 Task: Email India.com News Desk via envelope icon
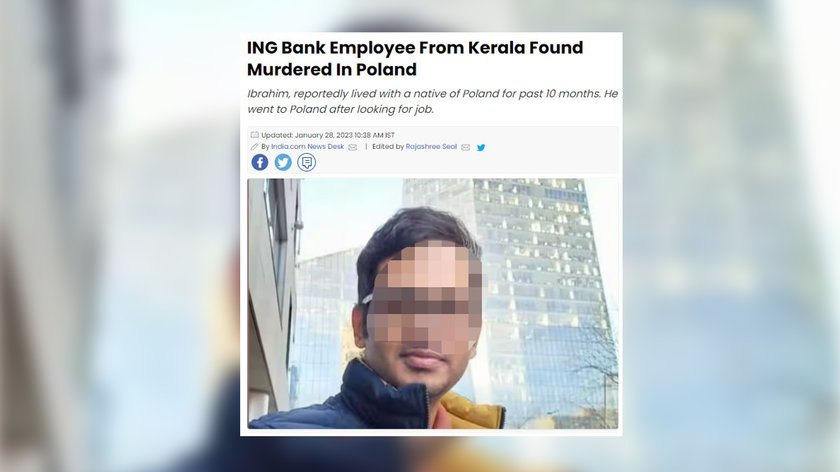(352, 147)
